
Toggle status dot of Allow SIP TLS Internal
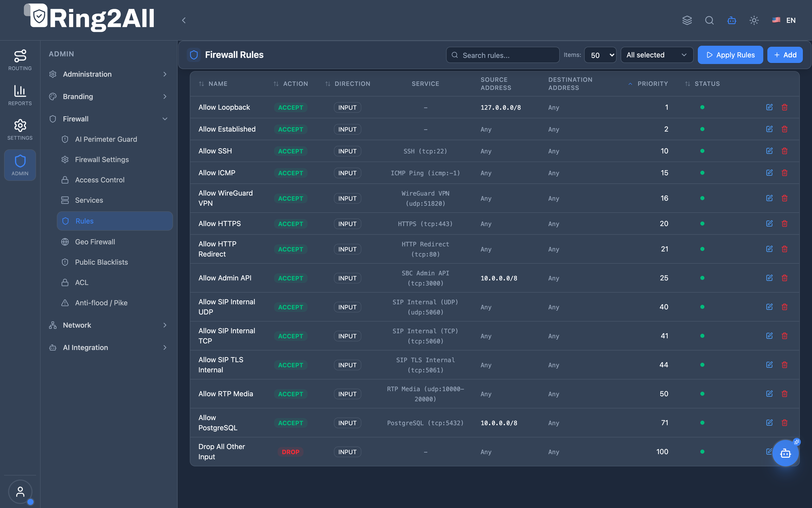click(702, 365)
